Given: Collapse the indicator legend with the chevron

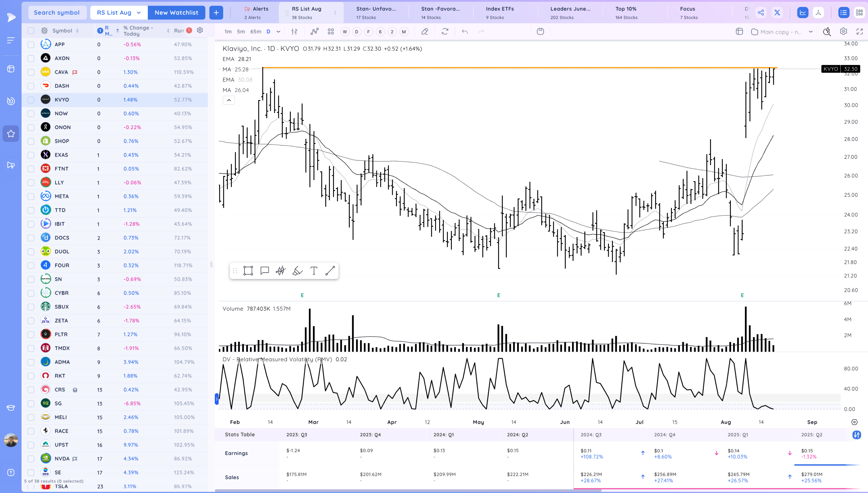Looking at the screenshot, I should click(229, 100).
